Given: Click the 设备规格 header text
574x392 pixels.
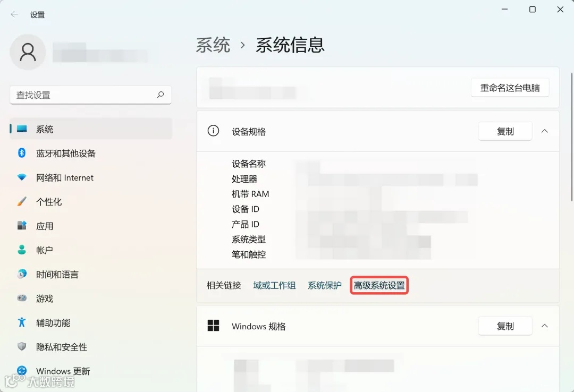Looking at the screenshot, I should pyautogui.click(x=249, y=131).
